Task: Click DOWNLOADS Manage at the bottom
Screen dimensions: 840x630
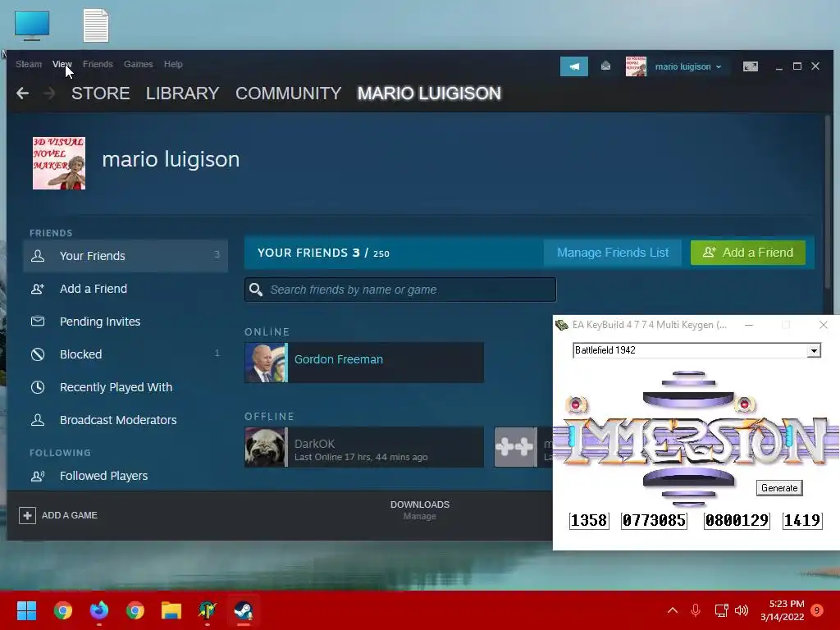Action: tap(419, 510)
